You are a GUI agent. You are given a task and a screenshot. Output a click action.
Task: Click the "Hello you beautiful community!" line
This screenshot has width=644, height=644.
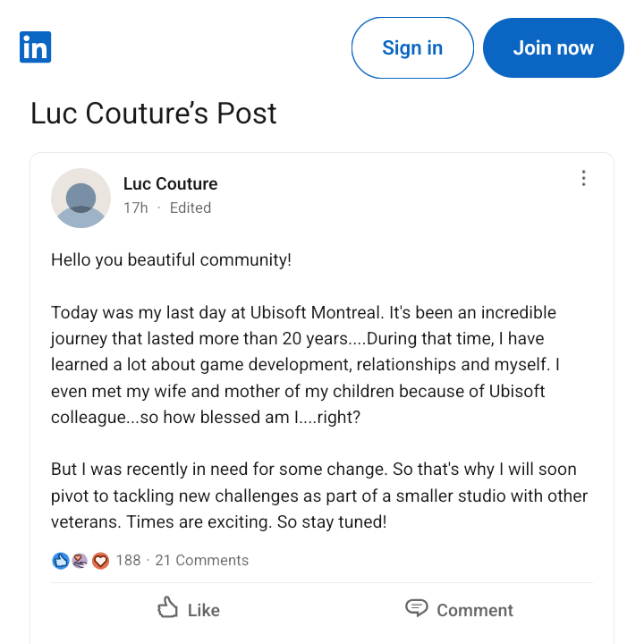(171, 260)
